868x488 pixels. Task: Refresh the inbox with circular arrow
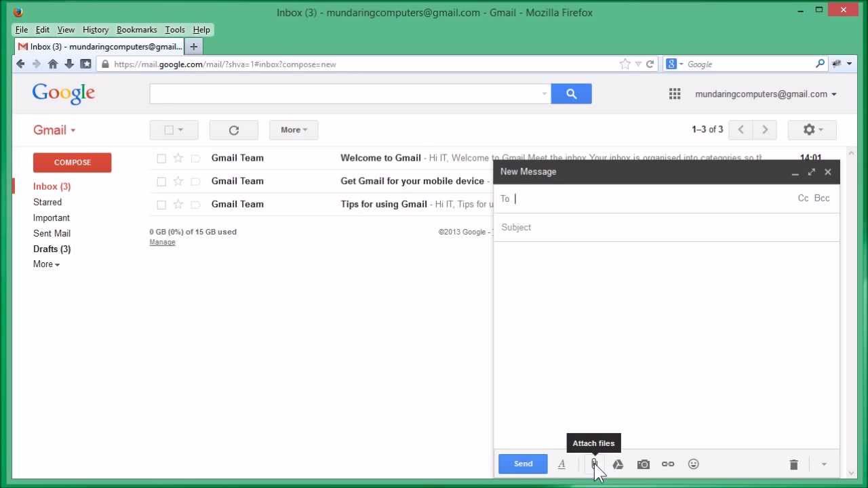(x=234, y=130)
